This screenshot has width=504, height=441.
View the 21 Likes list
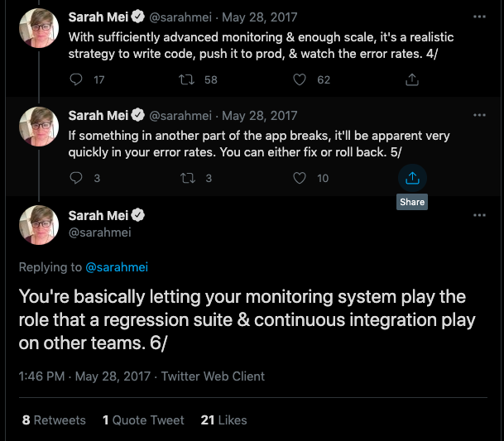[223, 420]
